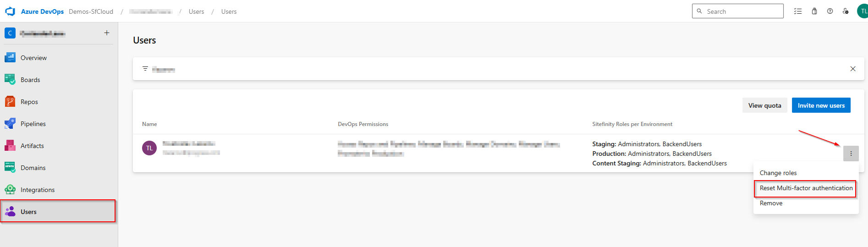Click the Users page heading
Viewport: 868px width, 247px height.
click(x=144, y=40)
